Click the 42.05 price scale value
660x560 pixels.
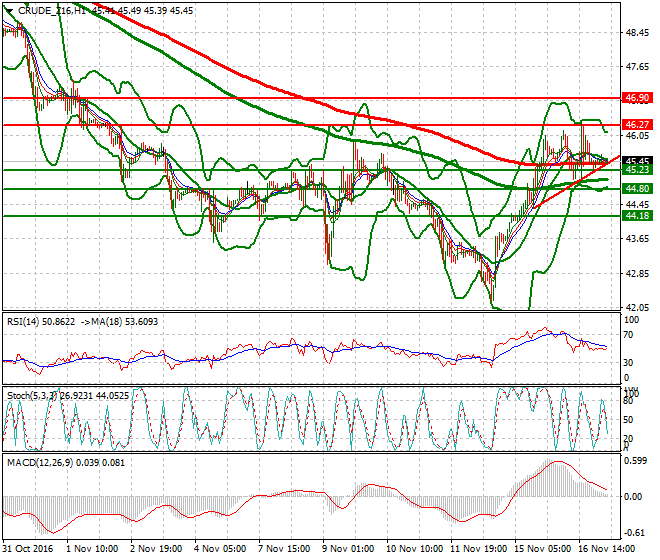pos(637,307)
